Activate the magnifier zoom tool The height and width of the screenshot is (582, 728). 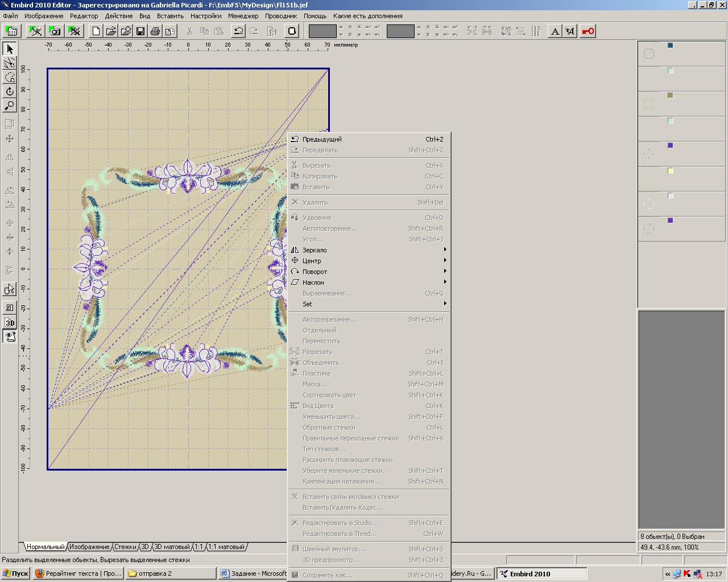click(x=10, y=105)
